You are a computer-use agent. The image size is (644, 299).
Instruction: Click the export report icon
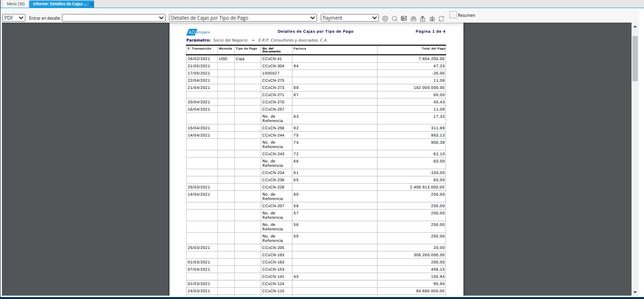[423, 19]
